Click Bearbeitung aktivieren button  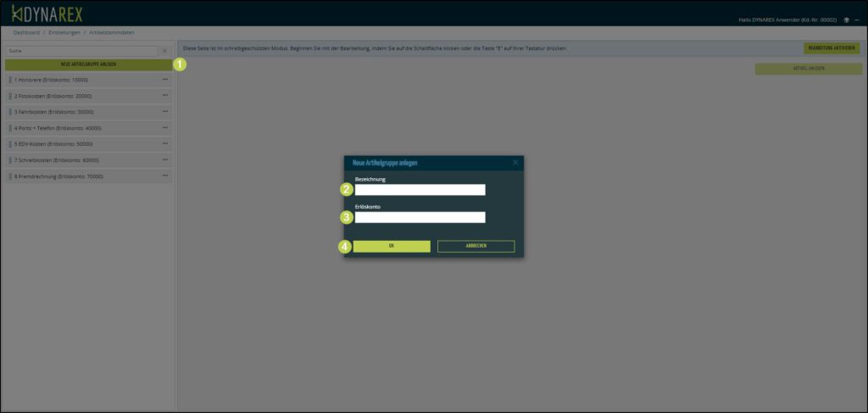830,48
